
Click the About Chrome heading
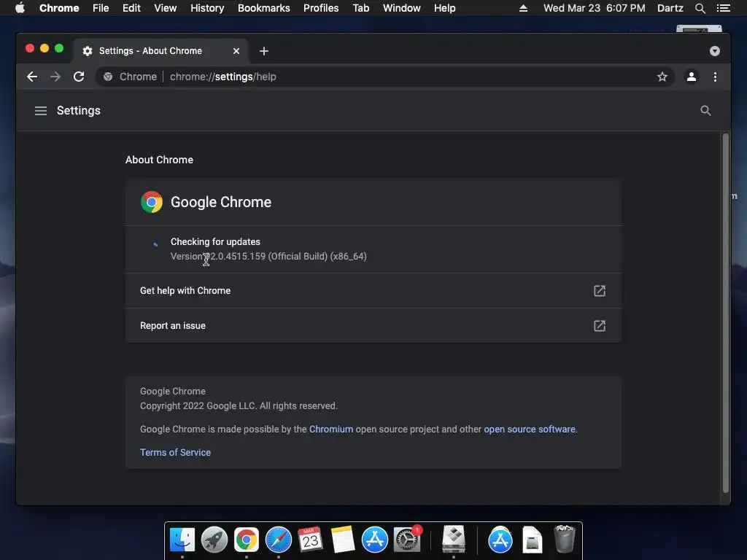159,160
